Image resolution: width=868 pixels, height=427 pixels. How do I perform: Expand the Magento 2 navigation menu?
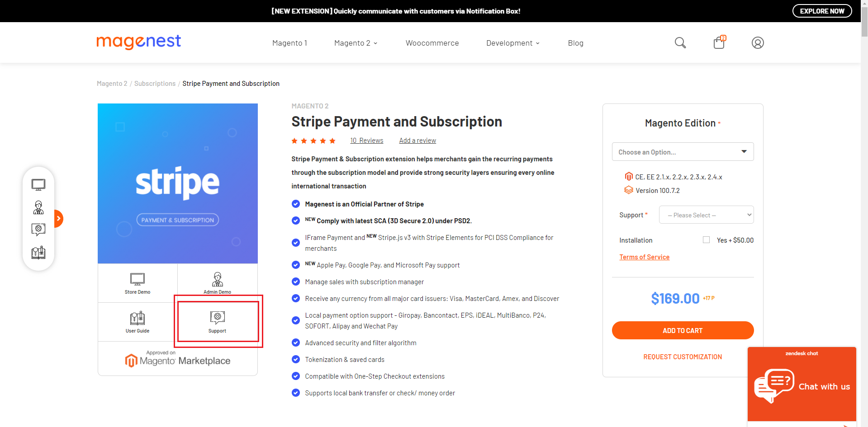(356, 43)
